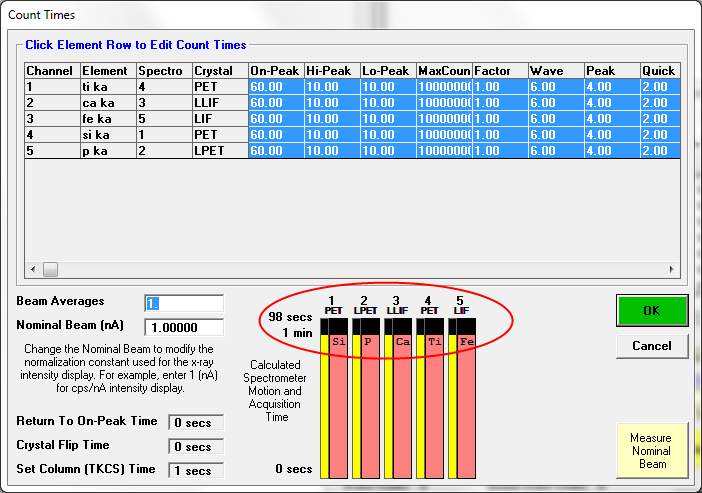Click the On-Peak column header
702x493 pixels.
click(x=275, y=71)
